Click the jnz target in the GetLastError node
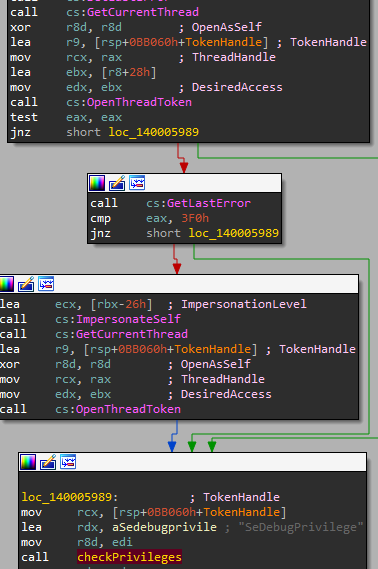Viewport: 378px width, 569px height. (234, 233)
